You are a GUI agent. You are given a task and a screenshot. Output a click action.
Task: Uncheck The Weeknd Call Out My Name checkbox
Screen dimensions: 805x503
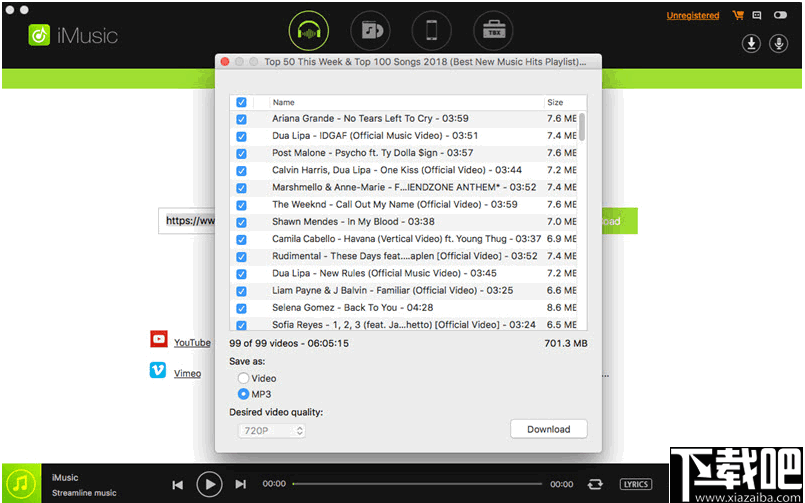[x=241, y=205]
